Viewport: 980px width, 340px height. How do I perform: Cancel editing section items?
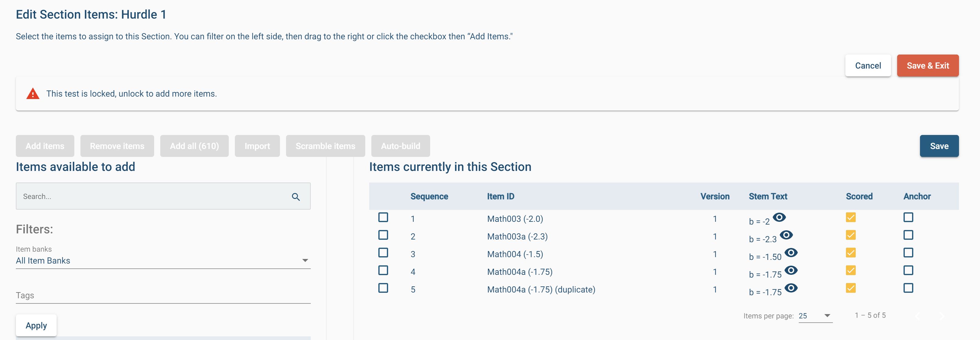pos(868,66)
